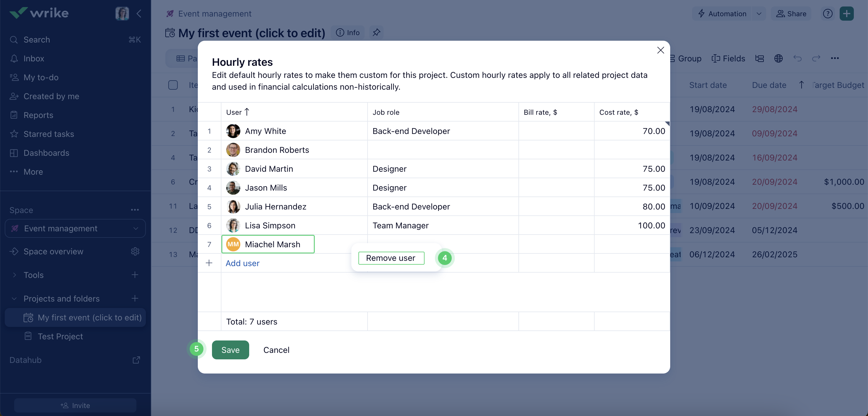Open the globe icon in toolbar
868x416 pixels.
pyautogui.click(x=778, y=58)
